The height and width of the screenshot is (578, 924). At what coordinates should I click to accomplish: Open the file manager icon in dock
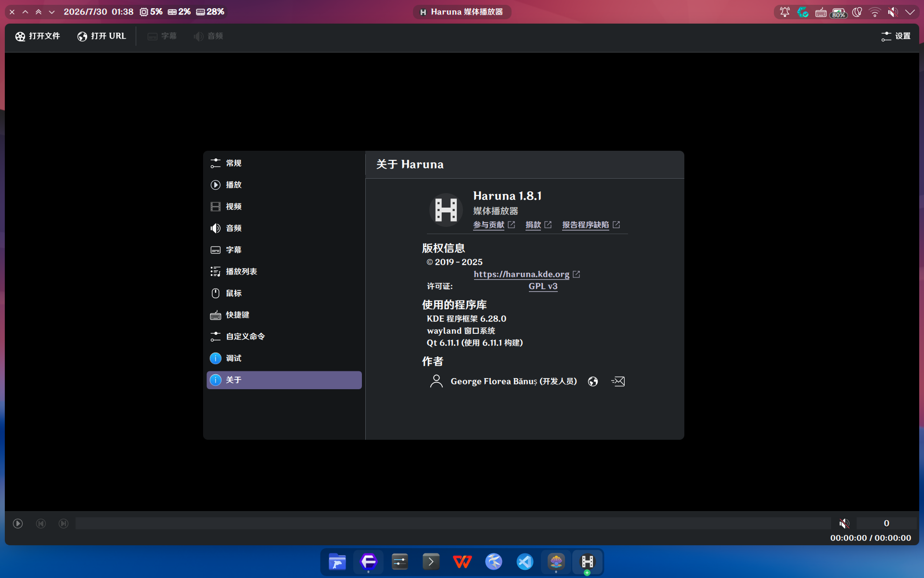[337, 562]
